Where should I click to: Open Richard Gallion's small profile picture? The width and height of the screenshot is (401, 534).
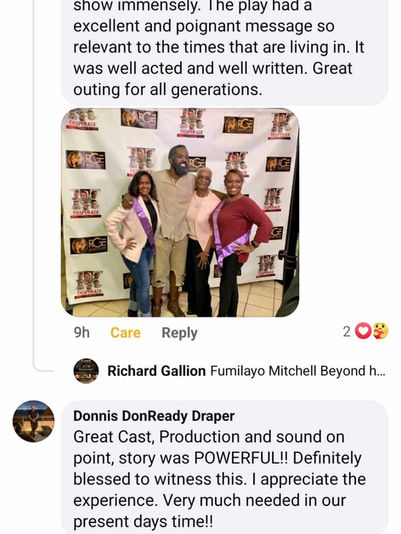click(x=86, y=371)
